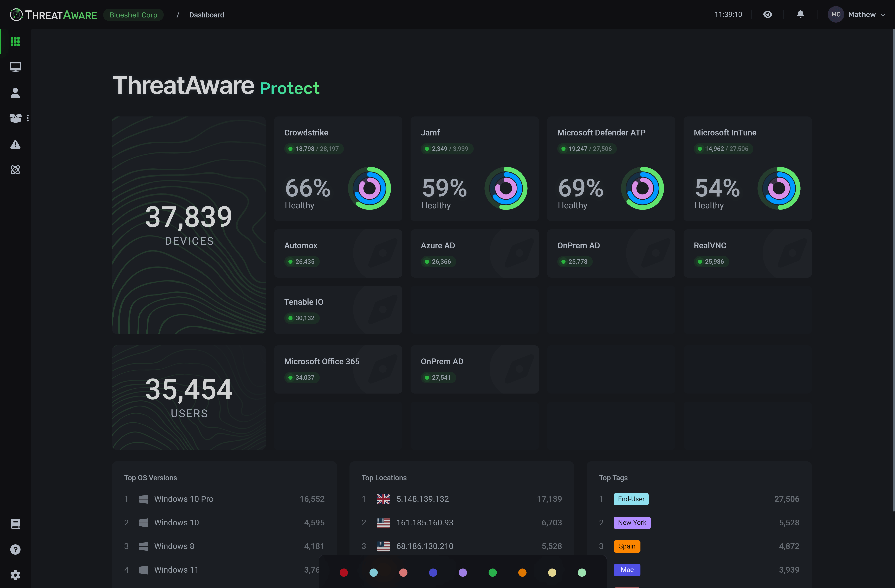The height and width of the screenshot is (588, 895).
Task: Open the OnPrem AD 25,778 devices card
Action: (x=611, y=253)
